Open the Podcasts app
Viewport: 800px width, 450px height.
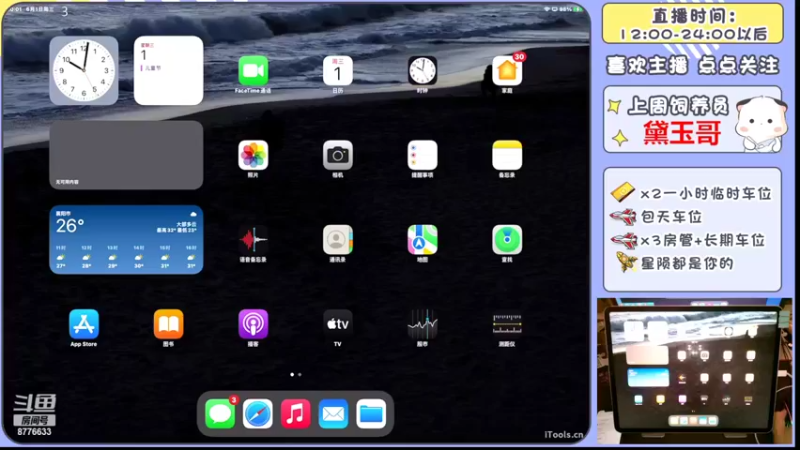(x=253, y=324)
